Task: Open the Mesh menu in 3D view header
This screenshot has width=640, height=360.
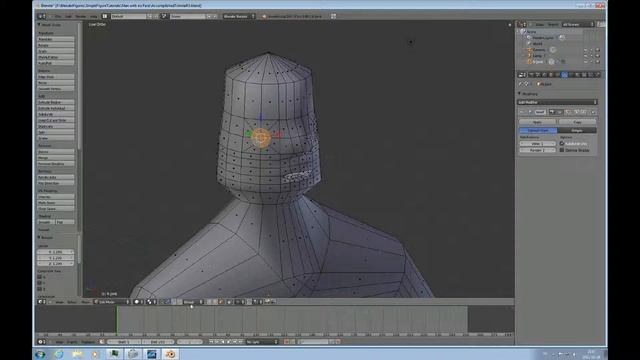Action: click(x=85, y=302)
